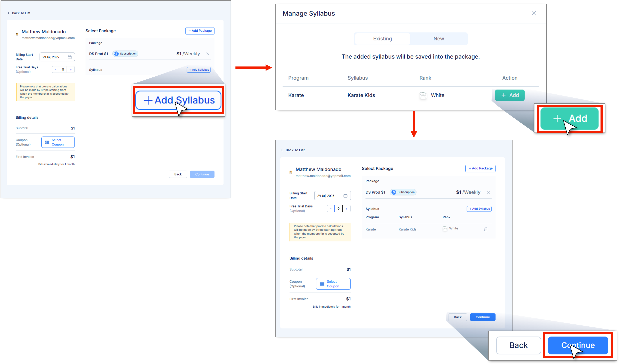The width and height of the screenshot is (619, 364).
Task: Click the calendar icon in the bottom panel date field
Action: point(345,196)
